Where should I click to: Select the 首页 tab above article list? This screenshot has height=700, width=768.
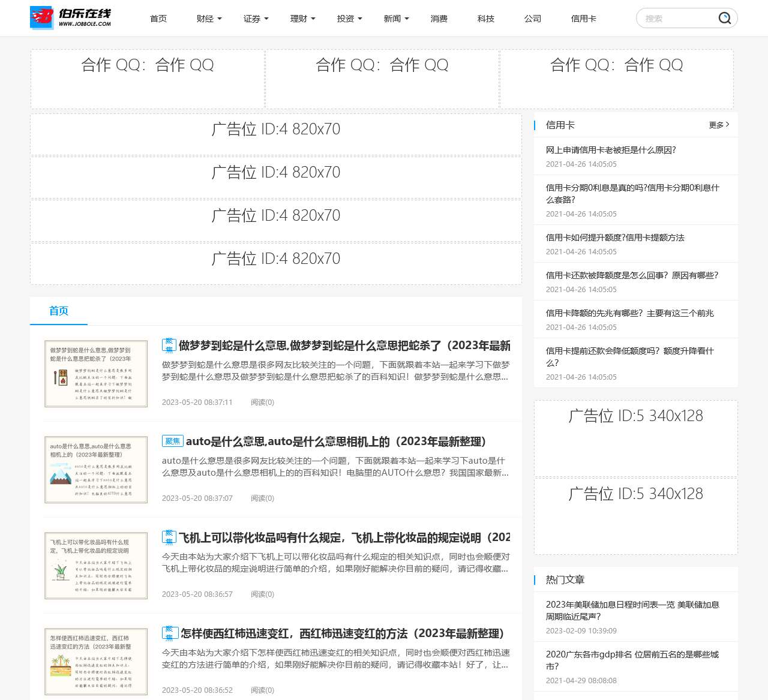tap(59, 311)
